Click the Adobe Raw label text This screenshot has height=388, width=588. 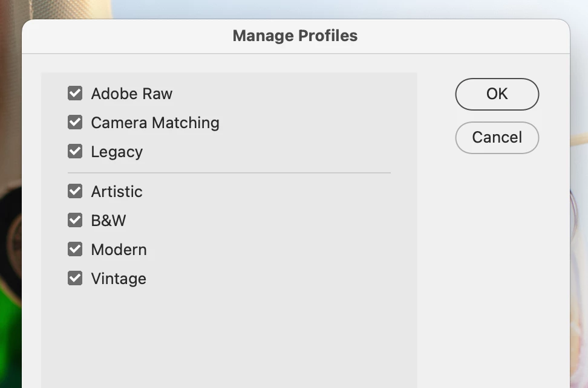[131, 94]
